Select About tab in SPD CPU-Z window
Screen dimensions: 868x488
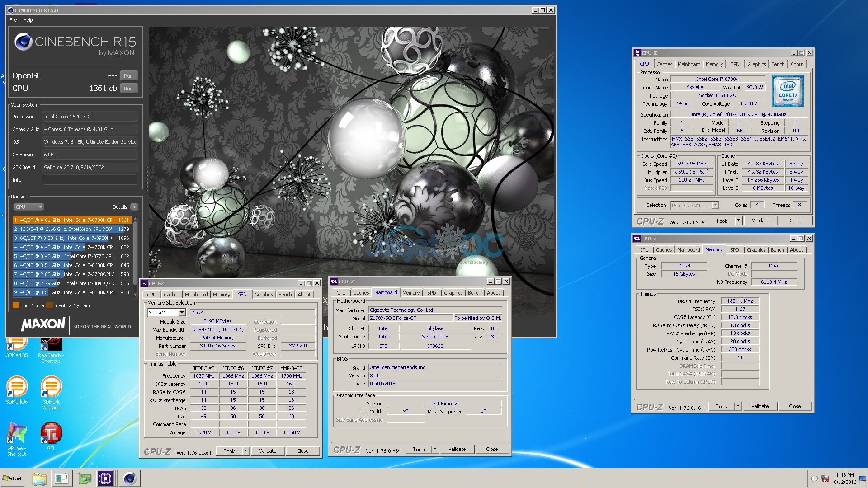[x=304, y=295]
